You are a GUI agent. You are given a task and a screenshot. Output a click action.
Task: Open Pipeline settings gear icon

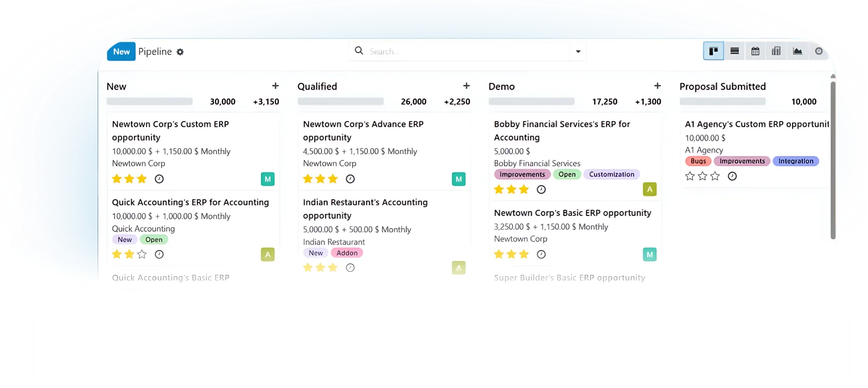click(180, 52)
